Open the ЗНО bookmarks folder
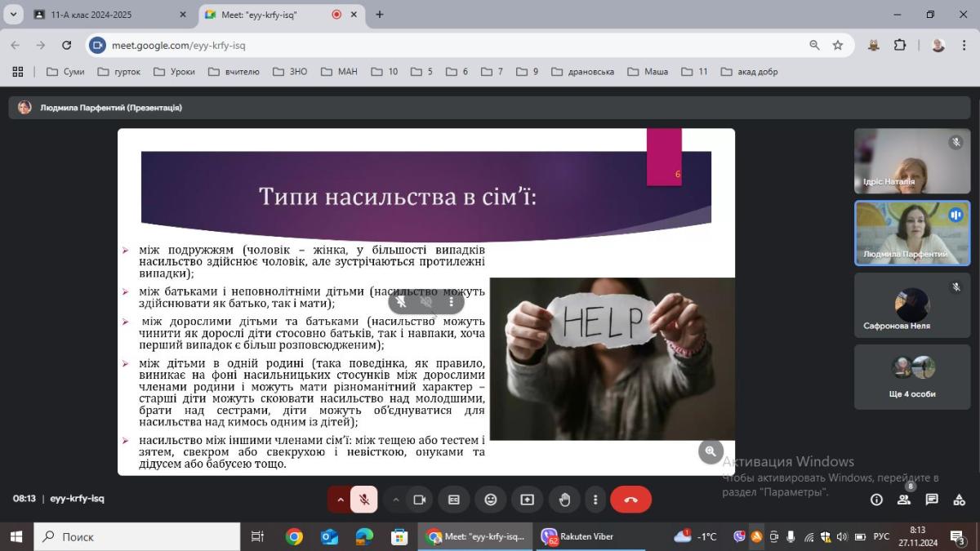Image resolution: width=980 pixels, height=551 pixels. 290,72
